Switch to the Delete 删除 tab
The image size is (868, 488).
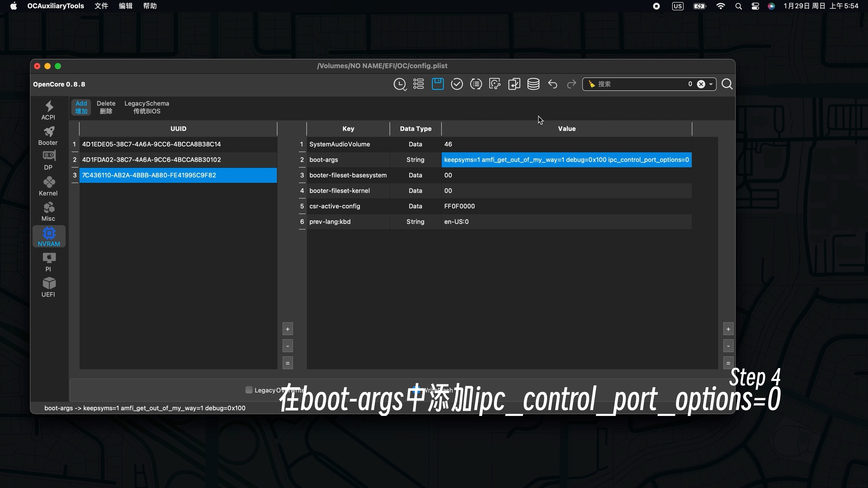click(x=106, y=107)
